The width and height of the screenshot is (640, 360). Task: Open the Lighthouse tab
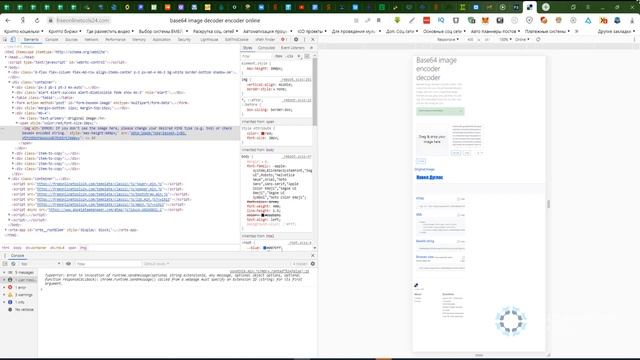pos(209,40)
